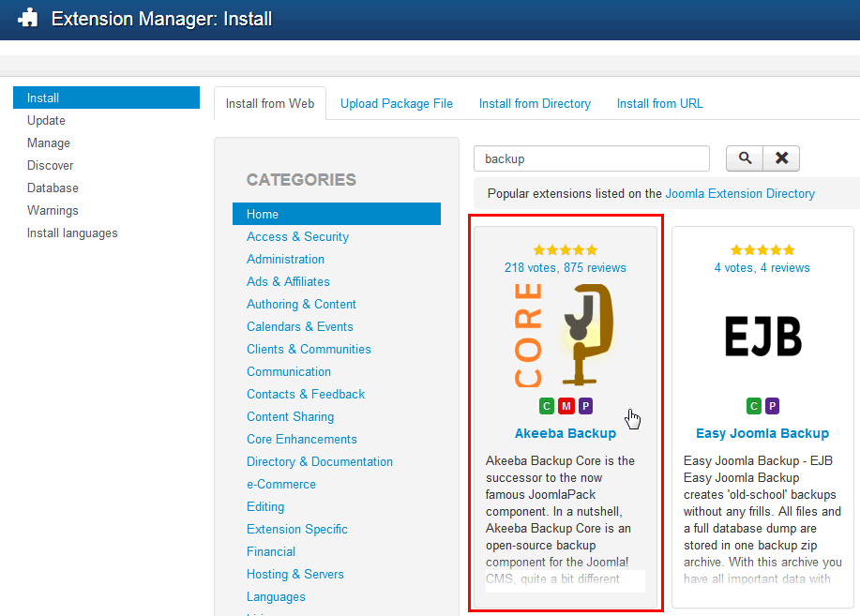The image size is (860, 616).
Task: Click 4 votes, 4 reviews link
Action: click(762, 267)
